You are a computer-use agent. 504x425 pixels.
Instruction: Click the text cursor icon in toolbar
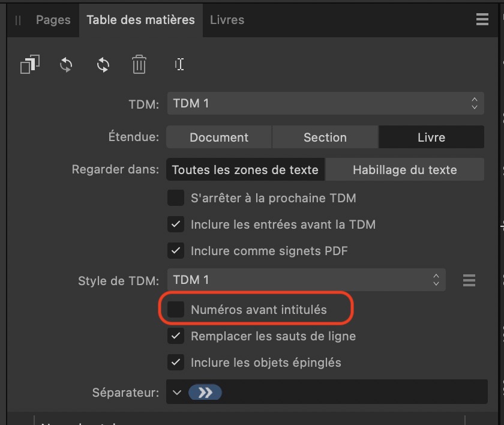(179, 64)
